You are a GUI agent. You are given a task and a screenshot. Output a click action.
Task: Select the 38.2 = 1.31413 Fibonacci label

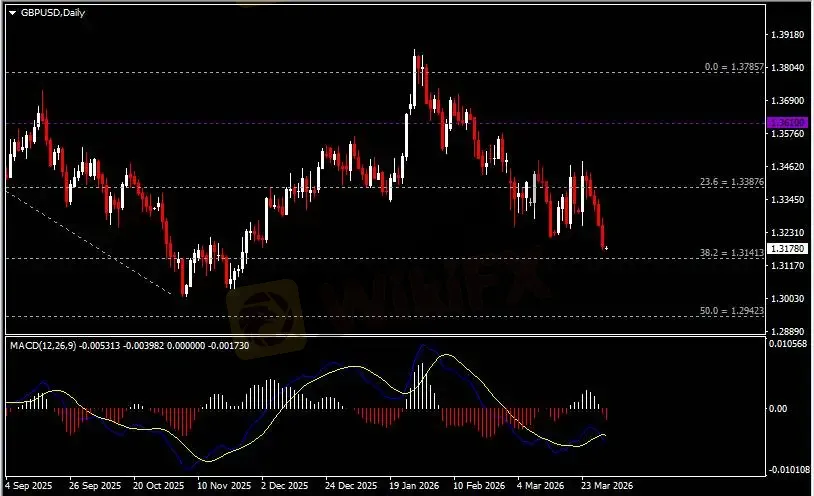click(731, 253)
